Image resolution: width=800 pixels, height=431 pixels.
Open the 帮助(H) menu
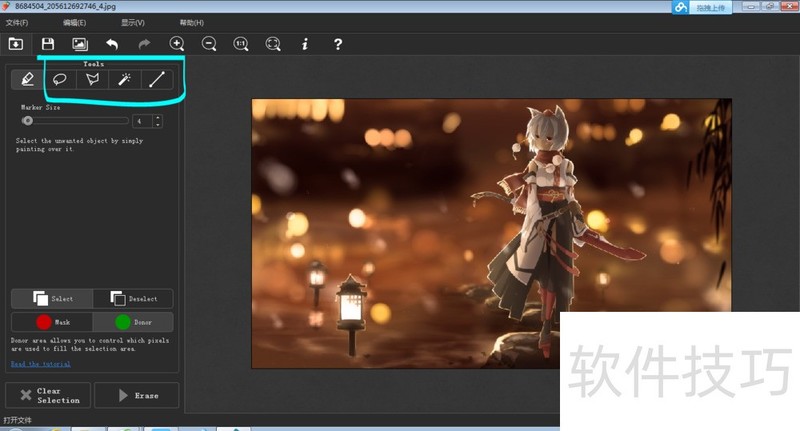coord(192,22)
